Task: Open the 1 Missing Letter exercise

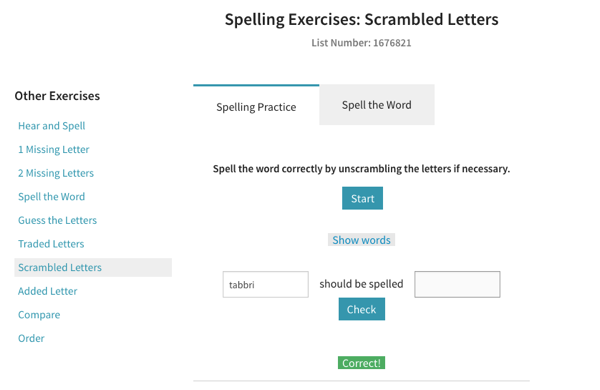Action: click(54, 150)
